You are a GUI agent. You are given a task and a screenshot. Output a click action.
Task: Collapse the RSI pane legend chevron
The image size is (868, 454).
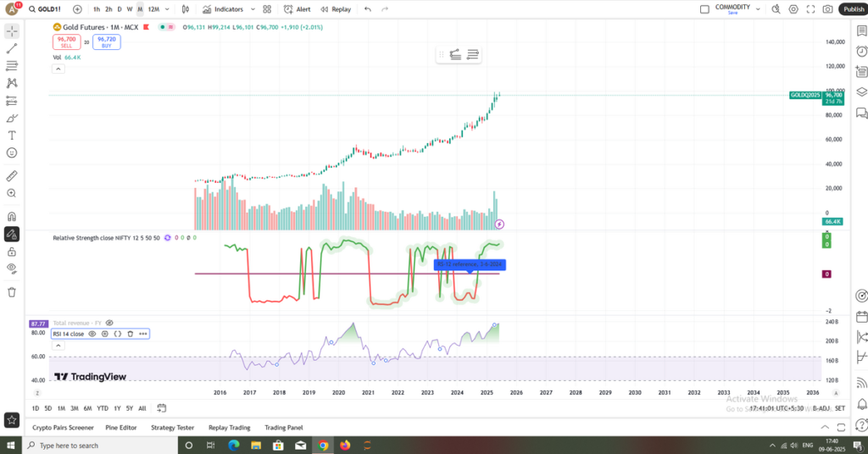tap(58, 346)
